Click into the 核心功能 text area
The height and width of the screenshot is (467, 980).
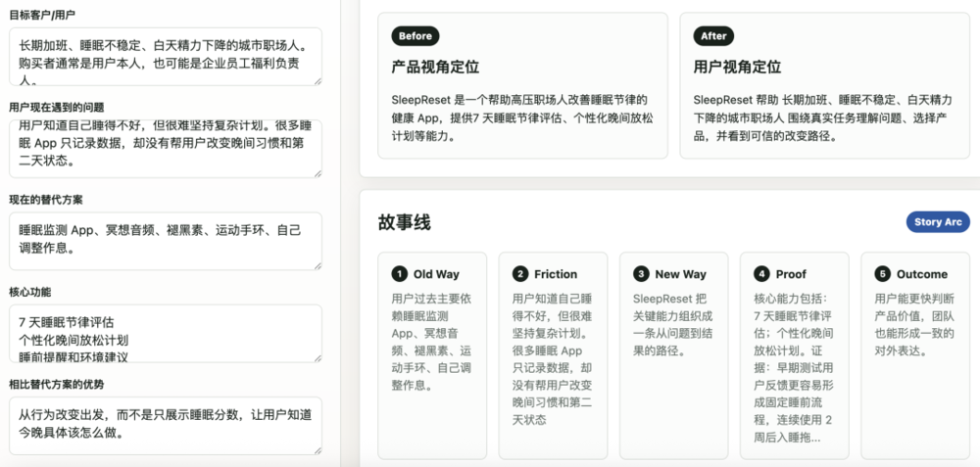point(166,334)
